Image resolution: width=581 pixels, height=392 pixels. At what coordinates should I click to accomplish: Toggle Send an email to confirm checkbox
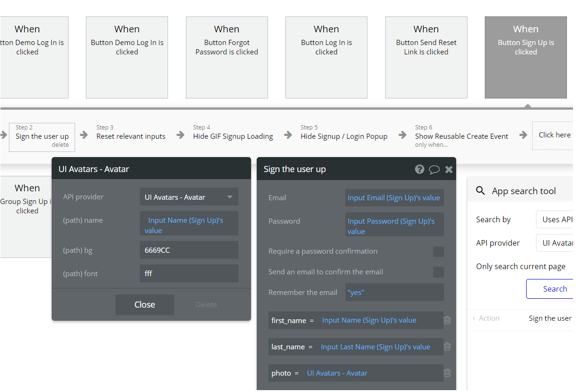438,272
